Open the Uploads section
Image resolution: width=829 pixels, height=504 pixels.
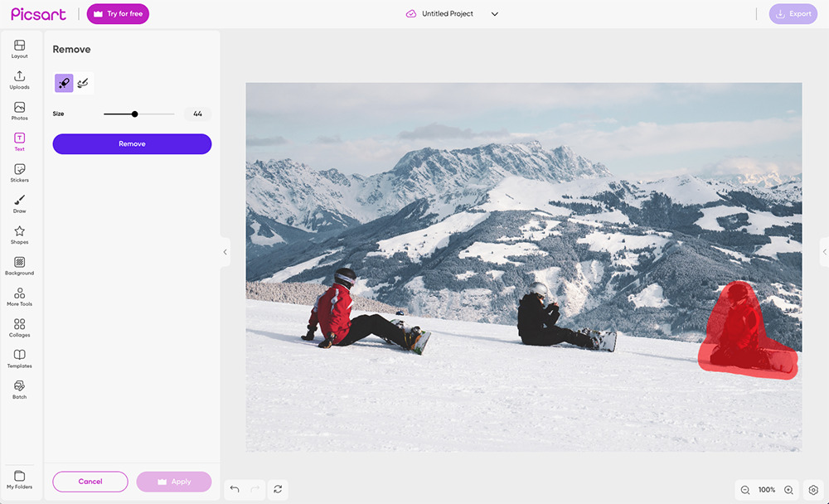click(19, 78)
